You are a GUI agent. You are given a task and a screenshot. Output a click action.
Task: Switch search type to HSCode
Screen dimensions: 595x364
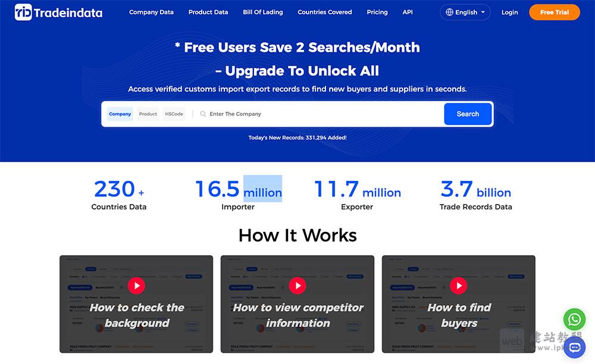174,114
